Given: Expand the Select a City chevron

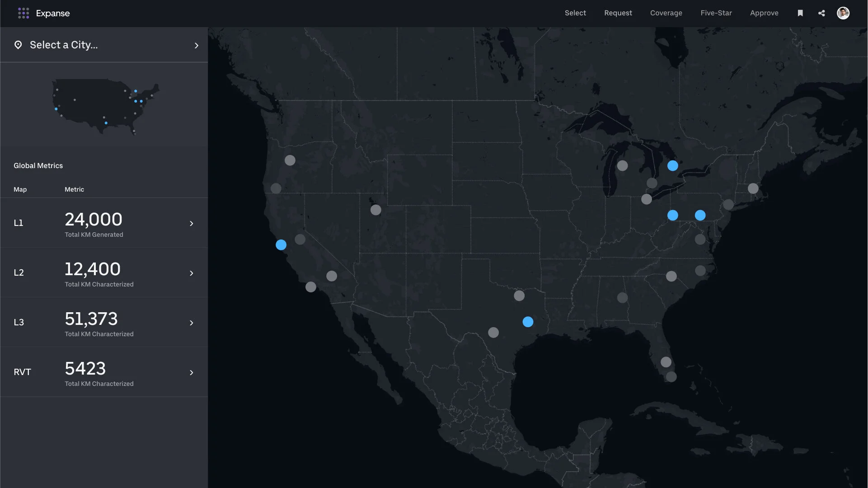Looking at the screenshot, I should point(196,46).
